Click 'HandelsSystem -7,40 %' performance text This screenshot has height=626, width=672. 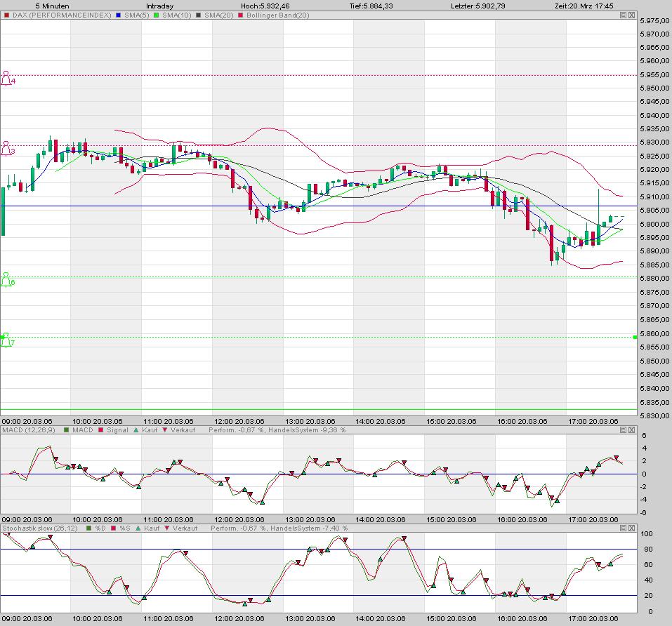point(309,528)
